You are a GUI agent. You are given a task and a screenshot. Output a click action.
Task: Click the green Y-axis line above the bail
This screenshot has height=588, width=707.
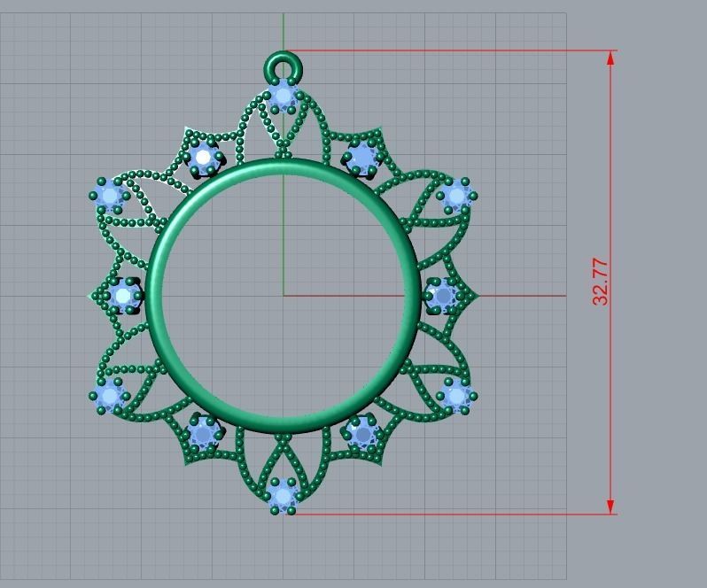coord(284,32)
